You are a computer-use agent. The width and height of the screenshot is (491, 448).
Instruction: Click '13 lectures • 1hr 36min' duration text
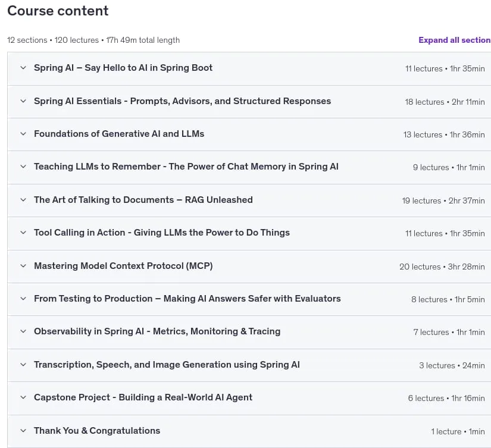tap(444, 134)
